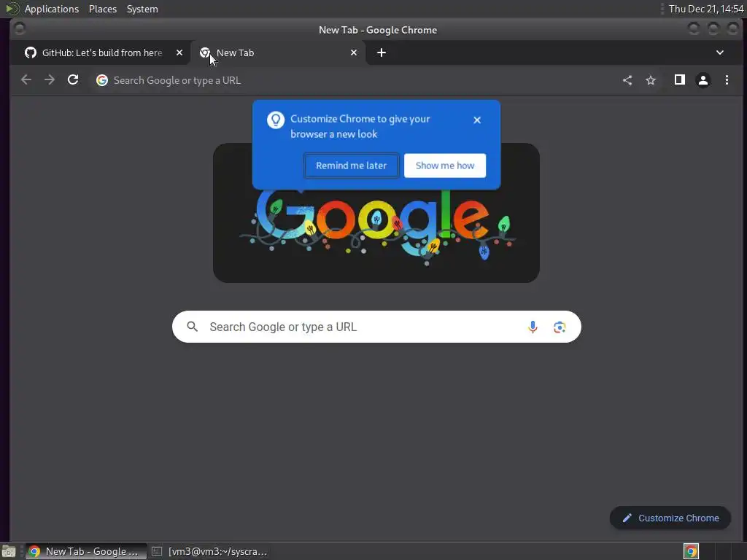Open a new tab with plus button
The height and width of the screenshot is (560, 747).
pos(381,52)
